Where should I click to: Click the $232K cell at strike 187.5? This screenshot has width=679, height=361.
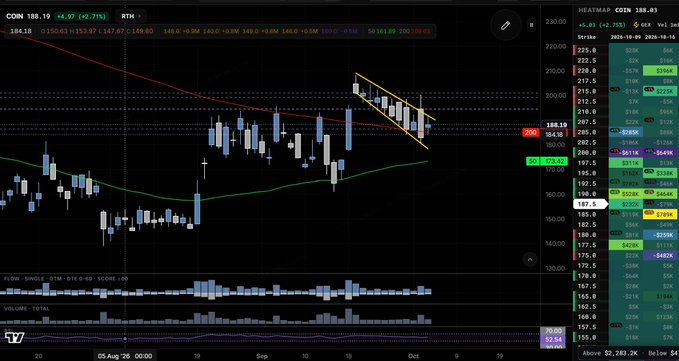[x=626, y=204]
